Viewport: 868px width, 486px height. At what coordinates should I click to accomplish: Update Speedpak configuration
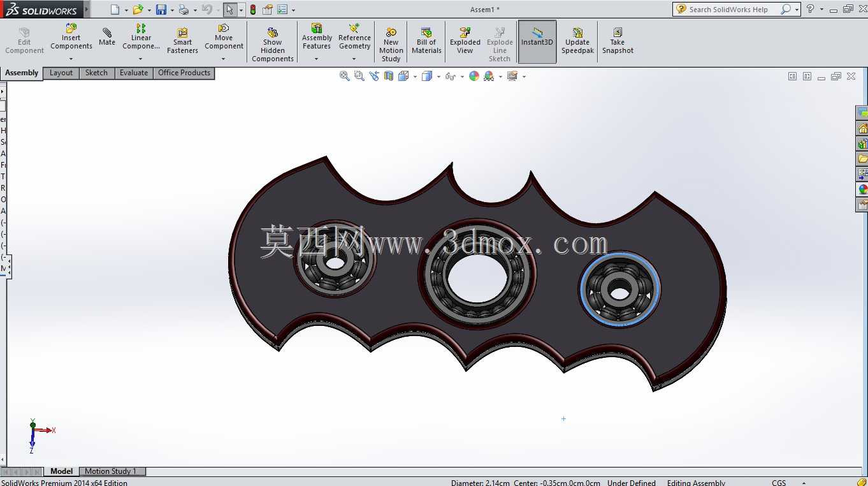click(577, 41)
